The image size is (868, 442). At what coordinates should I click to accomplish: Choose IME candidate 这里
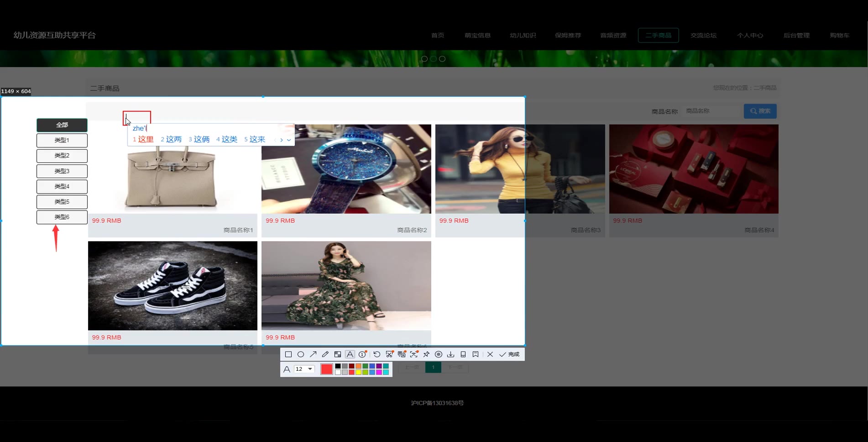(x=143, y=139)
